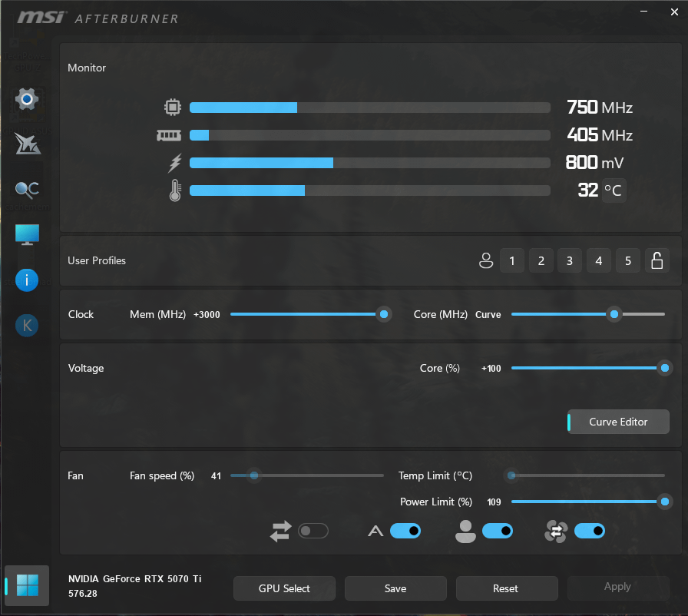688x616 pixels.
Task: Click the NVIDIA GeForce RTX 5070 Ti label
Action: (134, 579)
